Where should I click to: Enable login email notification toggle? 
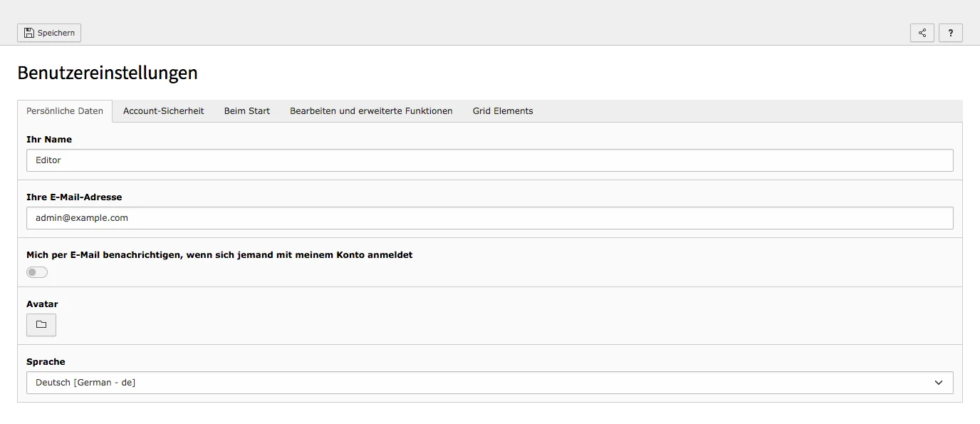pyautogui.click(x=37, y=272)
